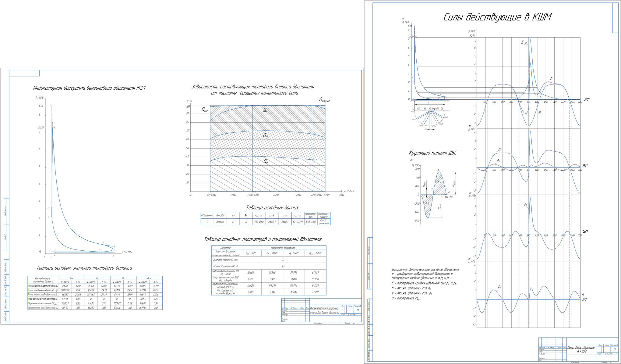The height and width of the screenshot is (364, 621).
Task: Click the value '10,666' in engine parameters table
Action: click(x=251, y=273)
